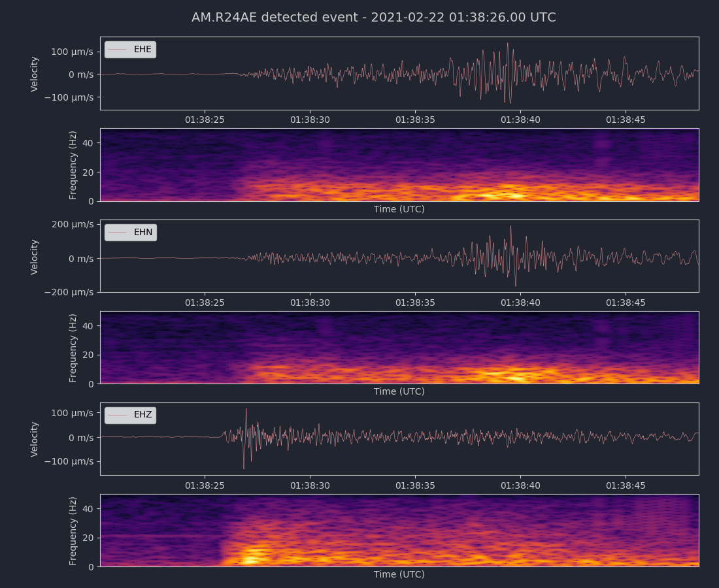Click the EHZ legend line sample
Screen dimensions: 719x588
click(118, 416)
